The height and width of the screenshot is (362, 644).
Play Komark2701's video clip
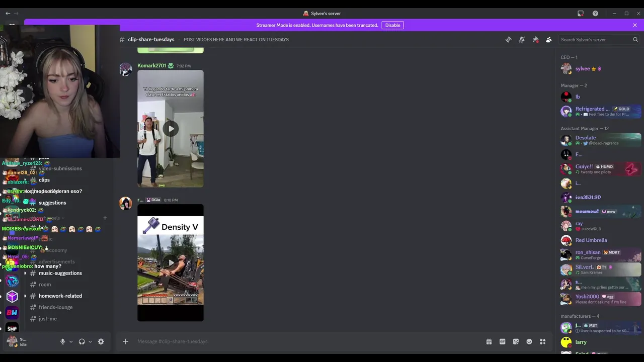click(x=171, y=129)
